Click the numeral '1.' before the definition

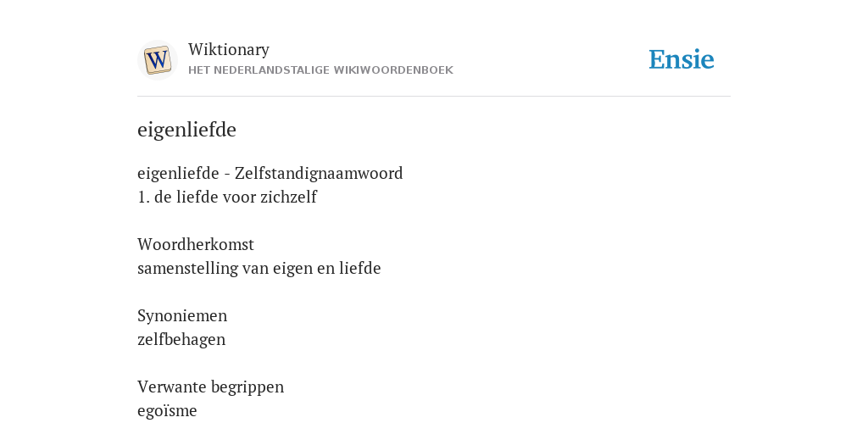coord(143,197)
